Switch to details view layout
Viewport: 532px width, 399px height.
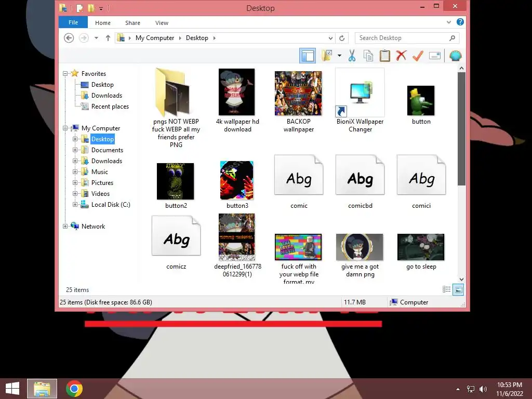point(446,289)
